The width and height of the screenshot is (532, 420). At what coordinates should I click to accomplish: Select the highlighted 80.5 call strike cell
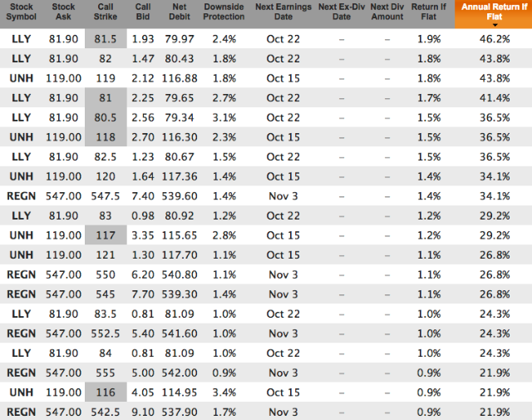106,117
